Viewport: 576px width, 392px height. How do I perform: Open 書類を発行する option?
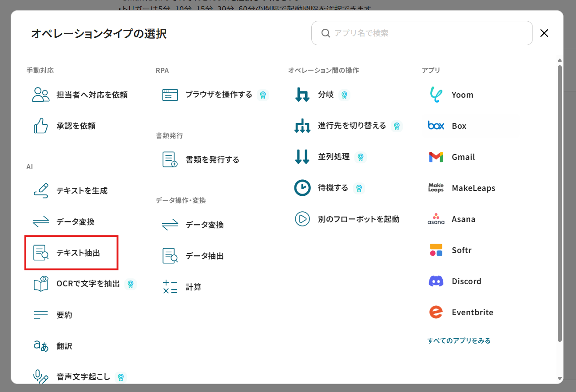(212, 160)
